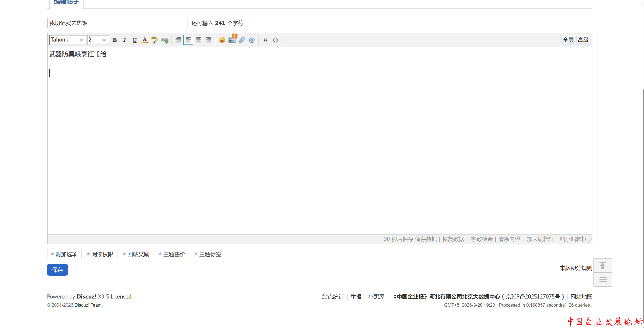The image size is (644, 328).
Task: Click the scroll-to-top arrow icon
Action: click(602, 265)
